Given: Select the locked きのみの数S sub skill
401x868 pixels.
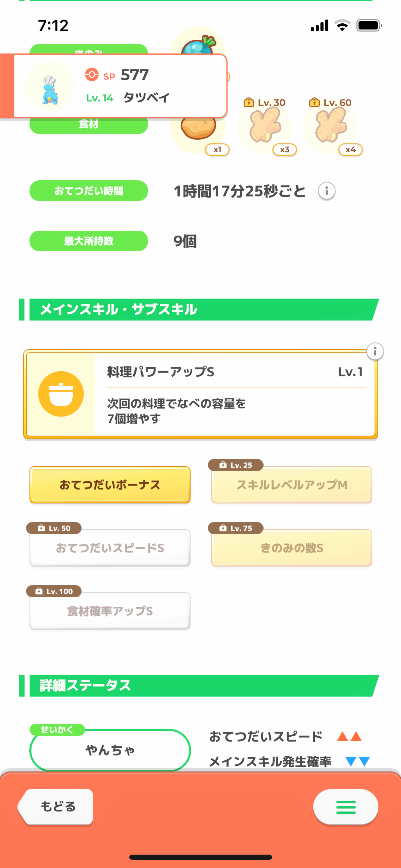Looking at the screenshot, I should point(291,548).
